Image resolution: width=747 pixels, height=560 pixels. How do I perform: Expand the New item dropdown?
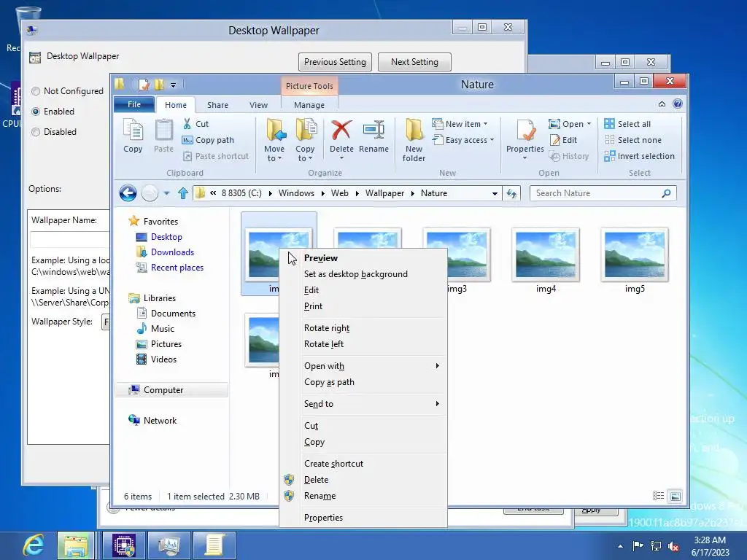(x=485, y=124)
